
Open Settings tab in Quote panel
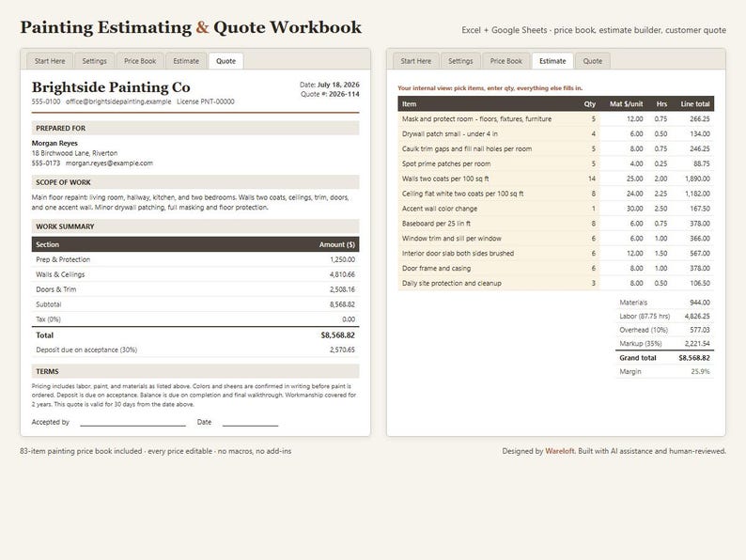(x=94, y=61)
